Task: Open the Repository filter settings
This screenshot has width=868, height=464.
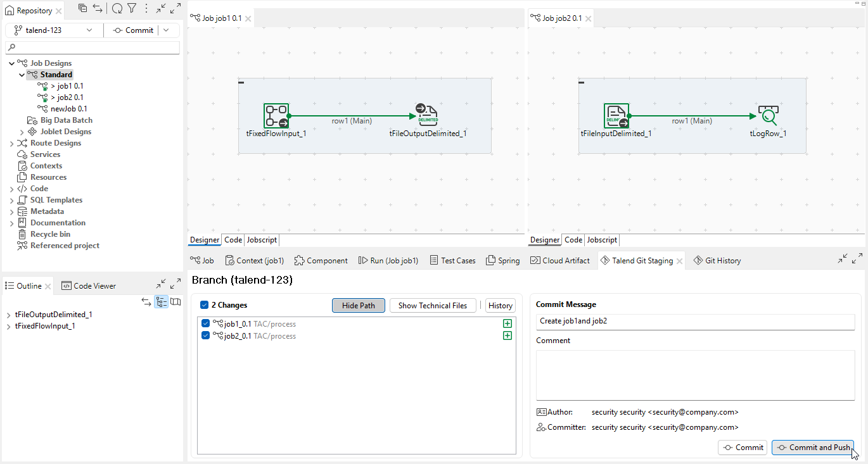Action: (133, 8)
